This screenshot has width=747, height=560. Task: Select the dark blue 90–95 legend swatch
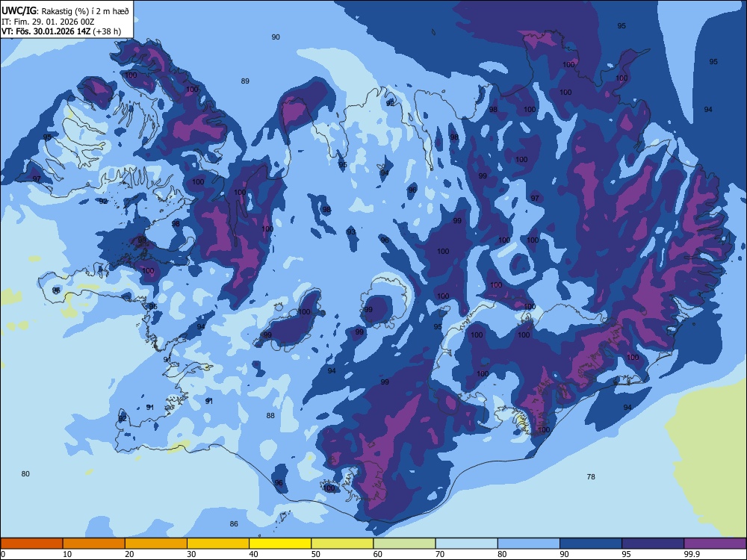(591, 544)
